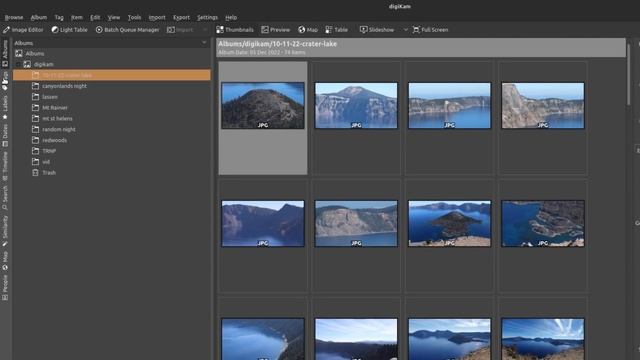
Task: Open the Album menu
Action: pos(39,18)
